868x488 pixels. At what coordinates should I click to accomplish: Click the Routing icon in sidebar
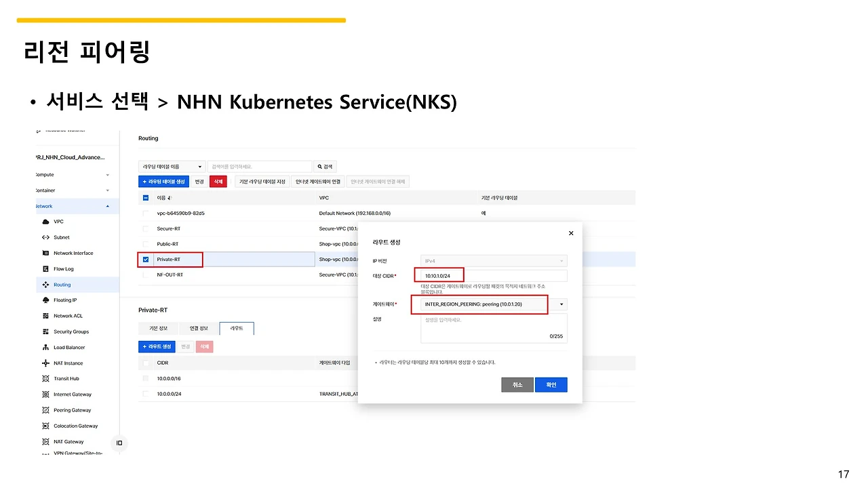[46, 285]
